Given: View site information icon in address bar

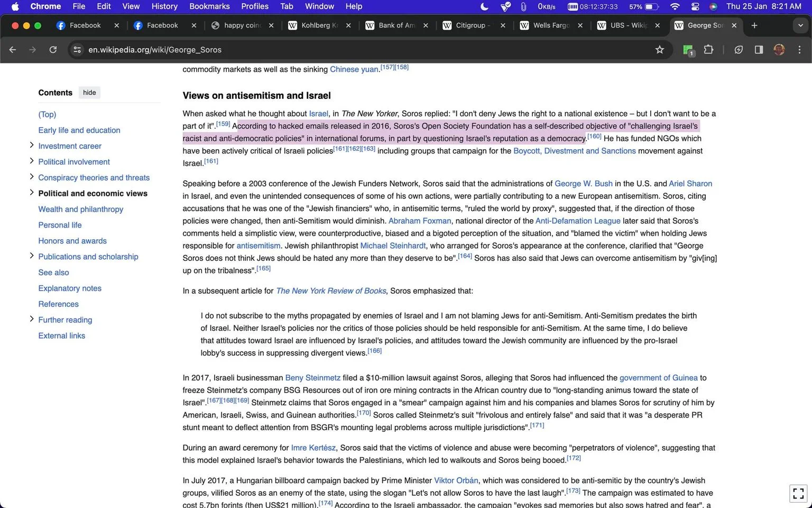Looking at the screenshot, I should (77, 50).
